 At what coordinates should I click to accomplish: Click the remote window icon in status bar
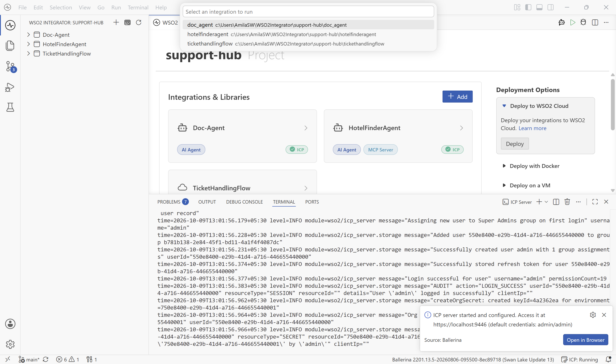coord(8,359)
